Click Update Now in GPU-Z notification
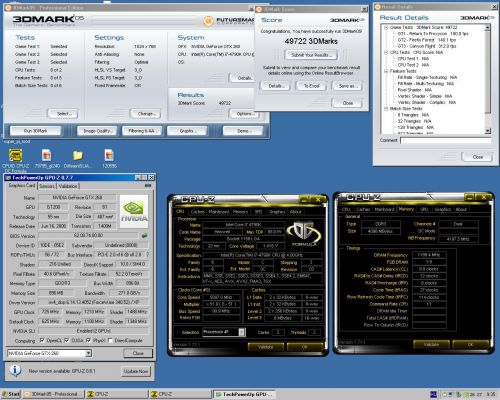The width and height of the screenshot is (500, 400). [136, 371]
